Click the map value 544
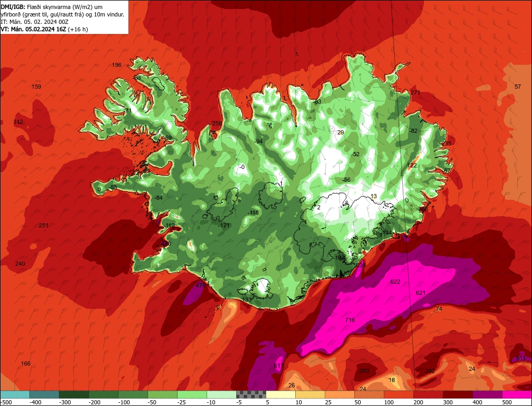 pyautogui.click(x=521, y=359)
